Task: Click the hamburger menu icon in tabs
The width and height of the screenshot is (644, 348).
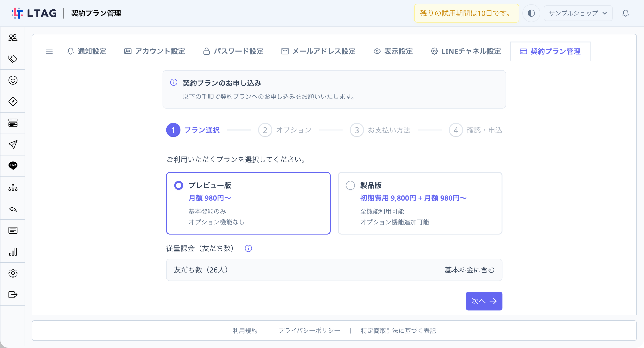Action: (x=49, y=51)
